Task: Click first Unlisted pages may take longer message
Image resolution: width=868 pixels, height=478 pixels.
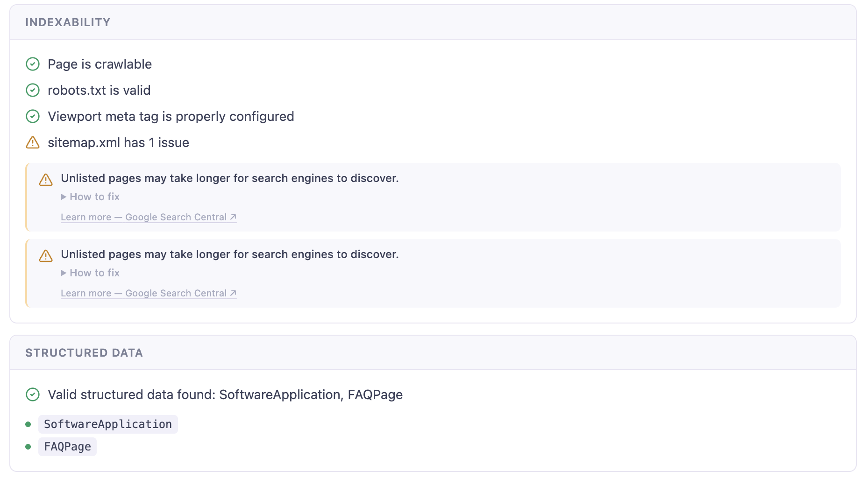Action: tap(230, 178)
